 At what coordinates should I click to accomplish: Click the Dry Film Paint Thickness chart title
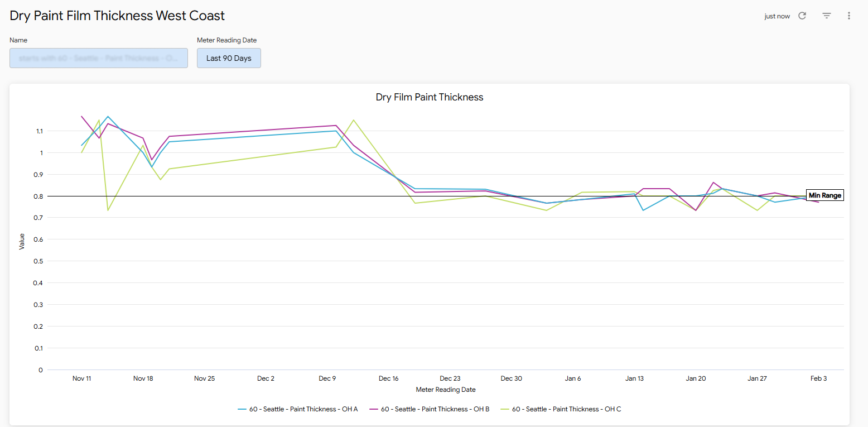pos(430,97)
